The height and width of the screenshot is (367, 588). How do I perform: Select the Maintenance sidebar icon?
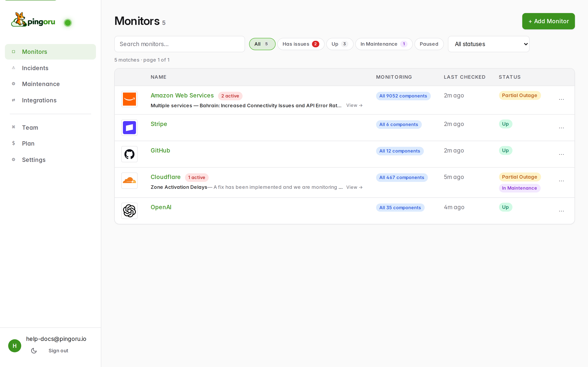[x=13, y=84]
